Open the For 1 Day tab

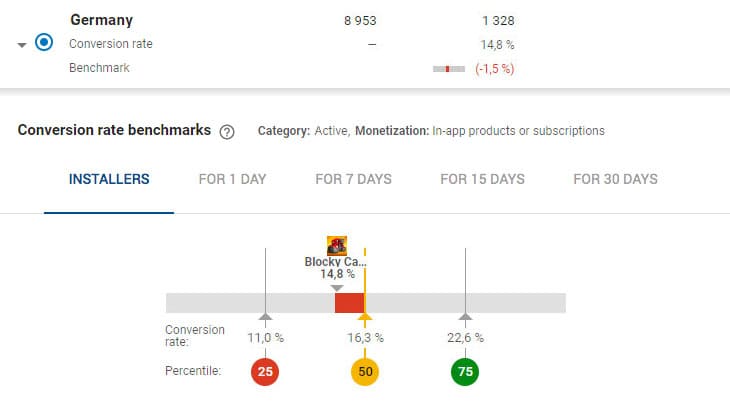232,179
